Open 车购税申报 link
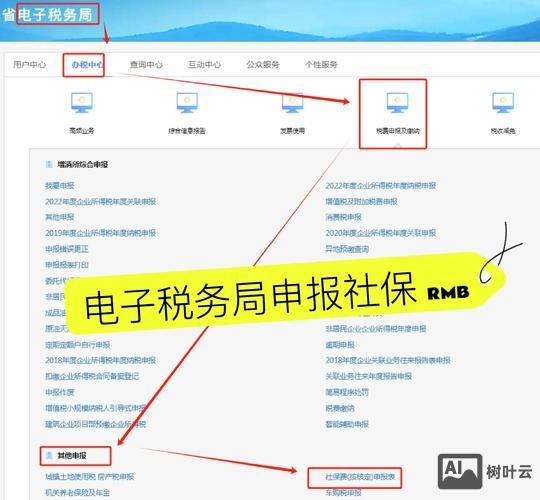Image resolution: width=540 pixels, height=500 pixels. (343, 493)
